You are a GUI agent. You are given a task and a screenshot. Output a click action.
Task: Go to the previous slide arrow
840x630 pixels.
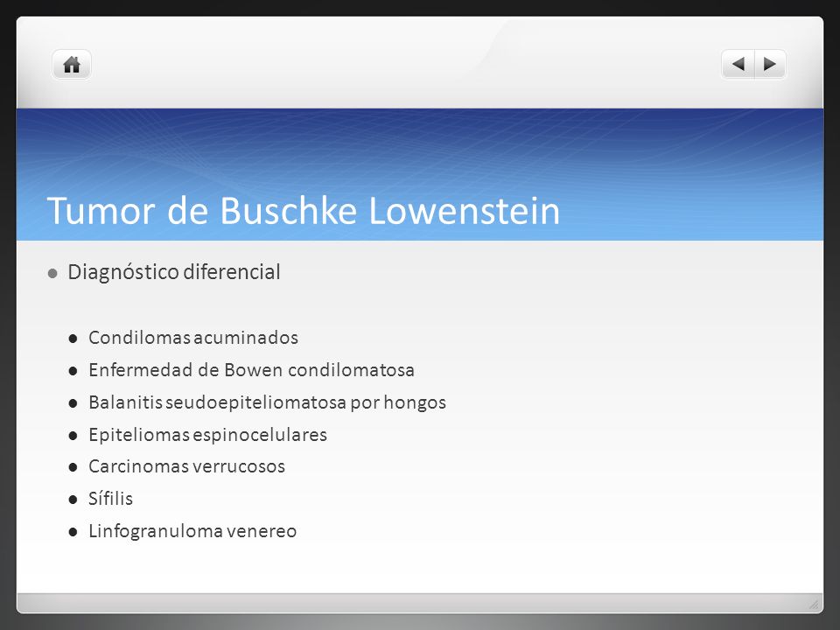tap(738, 64)
